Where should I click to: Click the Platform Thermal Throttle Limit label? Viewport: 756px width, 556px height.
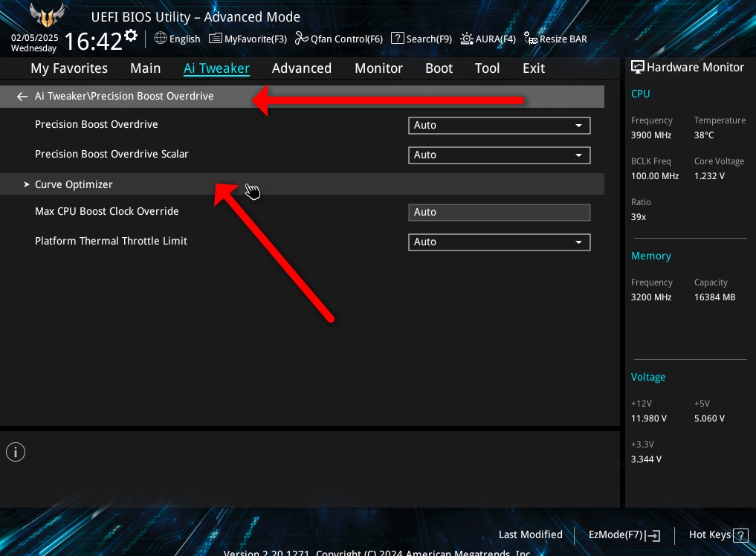(111, 241)
